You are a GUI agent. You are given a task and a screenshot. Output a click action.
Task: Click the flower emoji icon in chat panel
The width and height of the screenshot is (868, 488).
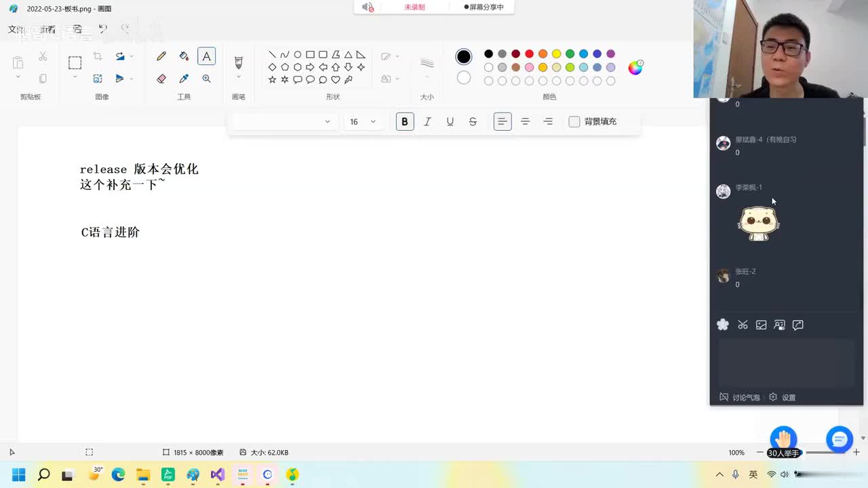point(723,325)
